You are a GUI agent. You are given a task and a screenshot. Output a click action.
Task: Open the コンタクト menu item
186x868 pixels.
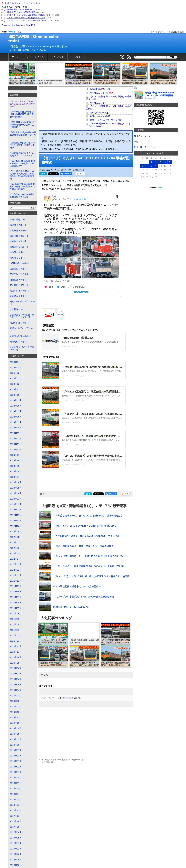pos(57,57)
